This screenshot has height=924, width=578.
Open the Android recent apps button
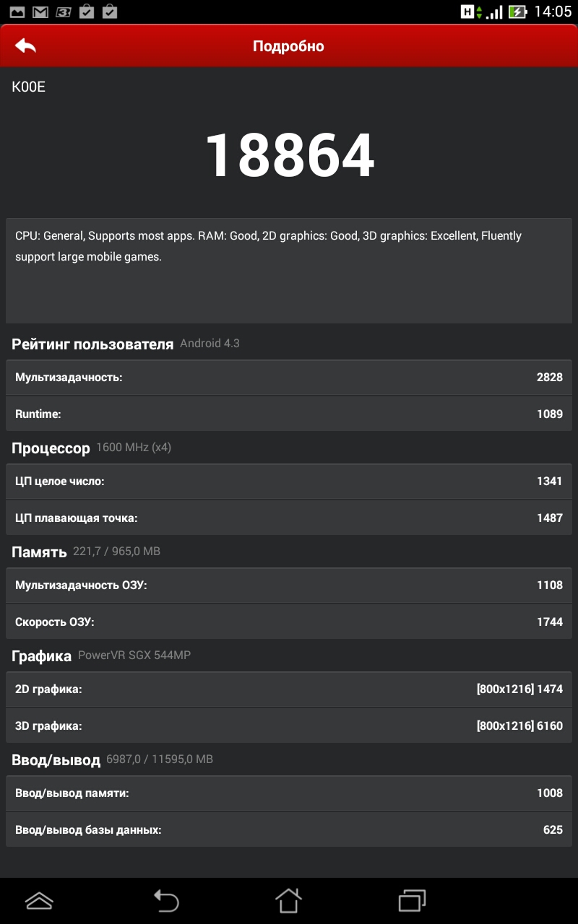coord(413,900)
